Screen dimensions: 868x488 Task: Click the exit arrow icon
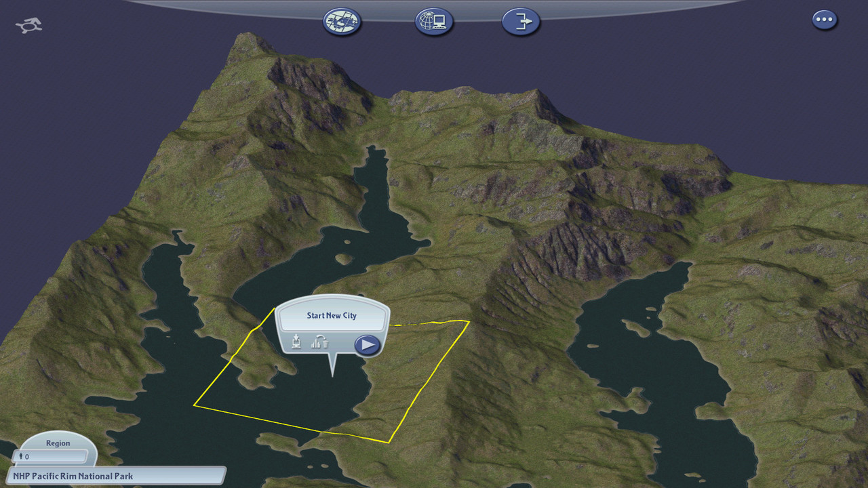point(521,22)
